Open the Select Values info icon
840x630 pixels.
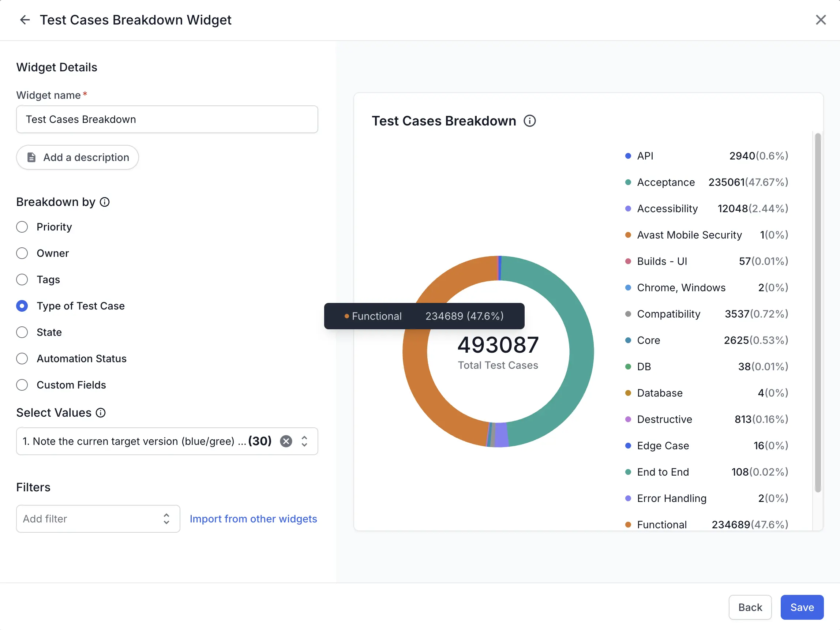point(101,413)
